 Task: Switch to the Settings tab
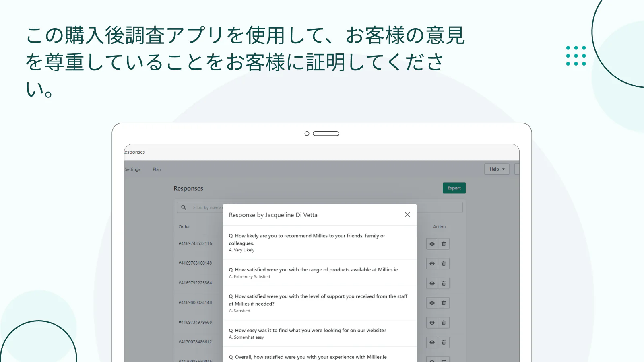click(132, 169)
